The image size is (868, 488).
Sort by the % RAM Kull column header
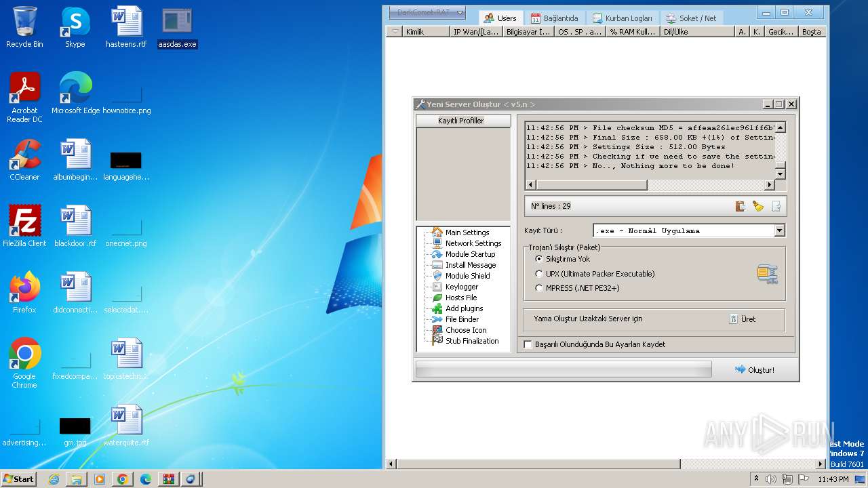(632, 32)
